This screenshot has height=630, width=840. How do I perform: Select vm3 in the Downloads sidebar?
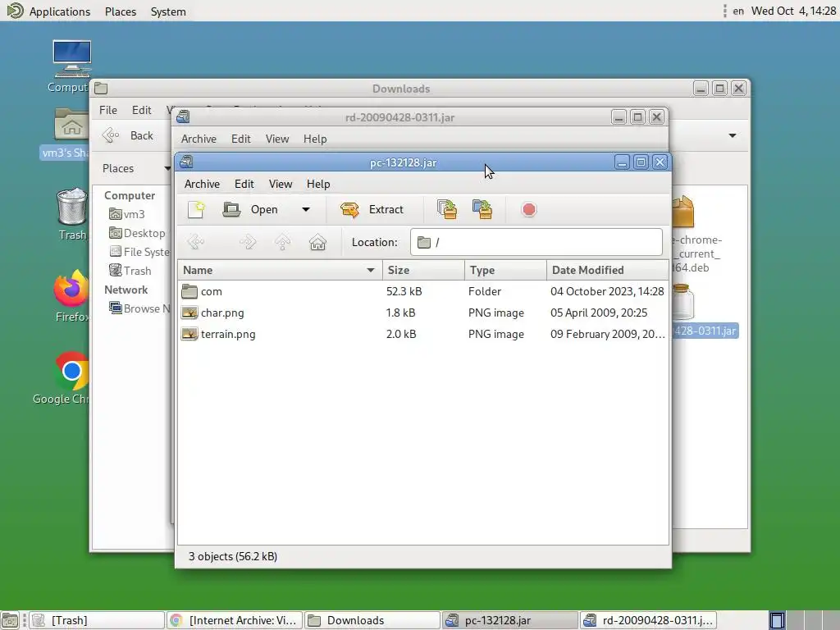tap(127, 214)
